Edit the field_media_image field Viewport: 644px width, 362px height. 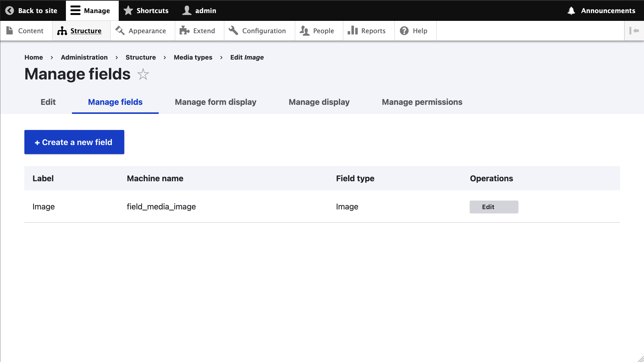tap(494, 207)
